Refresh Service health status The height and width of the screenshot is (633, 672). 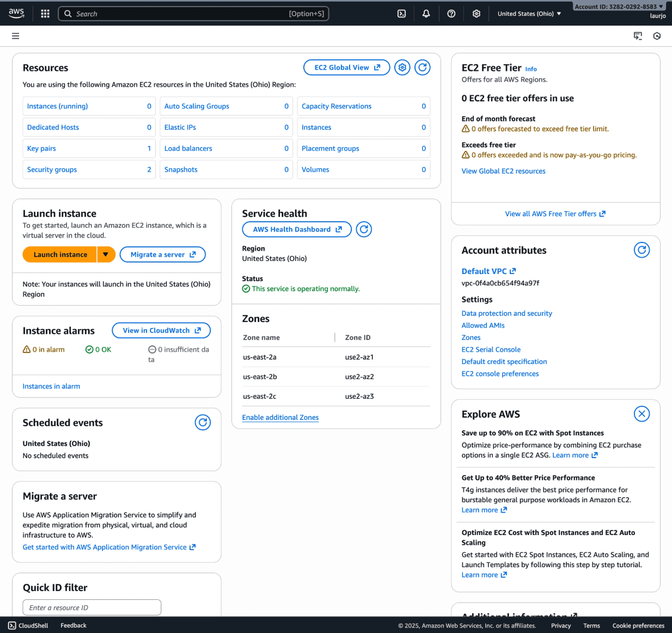click(364, 229)
